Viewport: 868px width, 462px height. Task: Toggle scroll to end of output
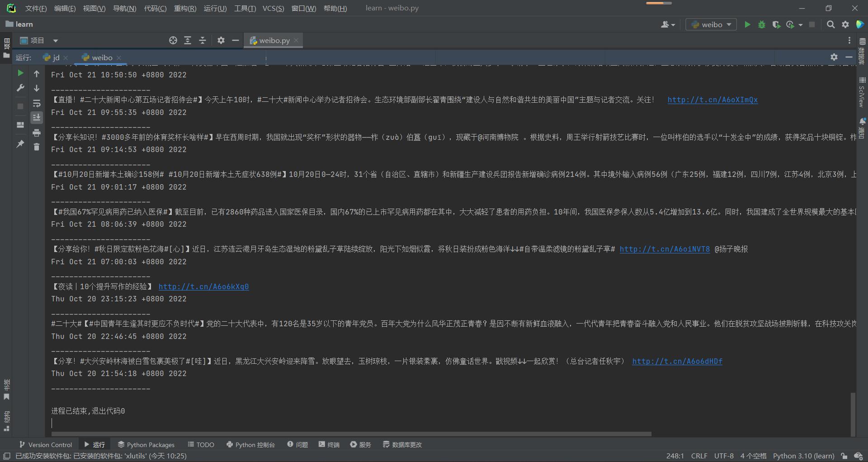tap(37, 118)
